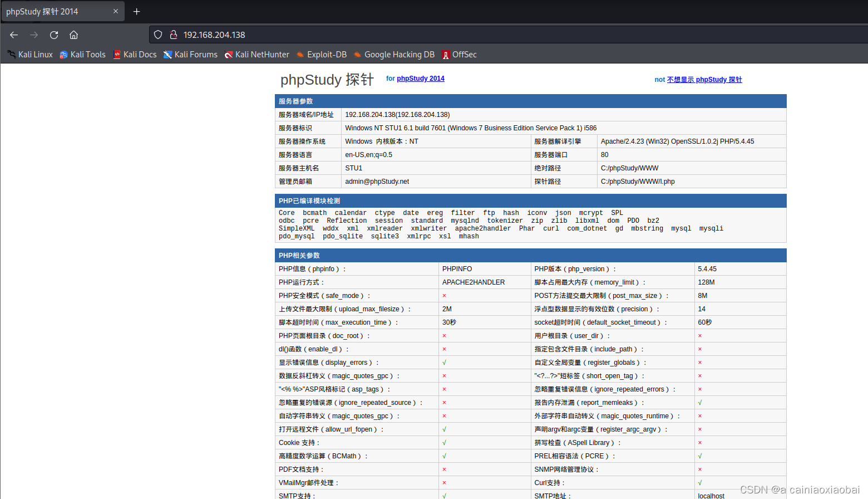
Task: Click the memory_limit value 128M
Action: pos(706,282)
